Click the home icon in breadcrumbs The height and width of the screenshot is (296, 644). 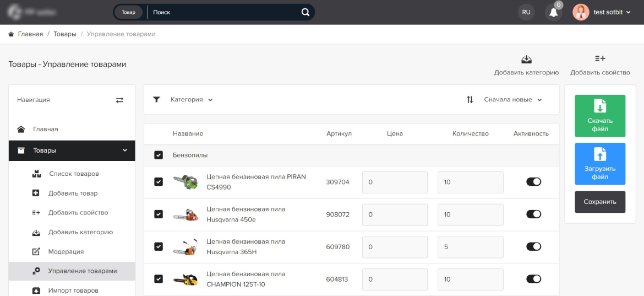tap(11, 34)
